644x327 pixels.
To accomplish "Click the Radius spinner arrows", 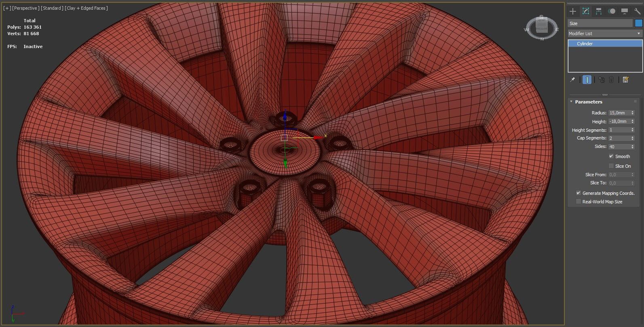I will point(633,113).
